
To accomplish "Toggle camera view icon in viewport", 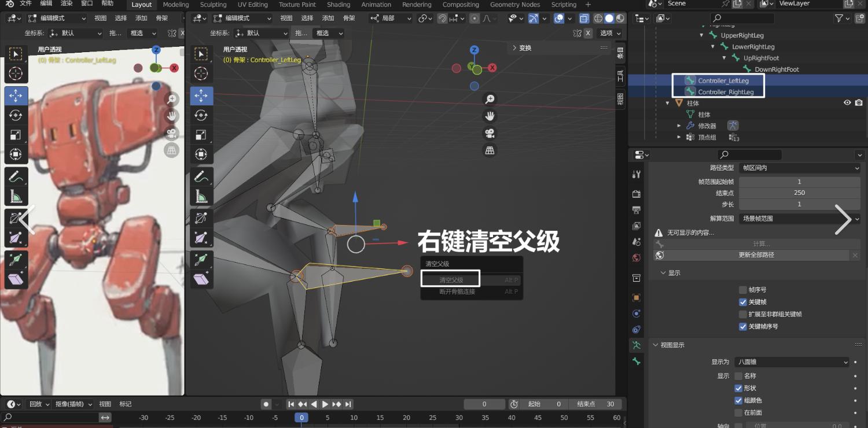I will tap(490, 134).
